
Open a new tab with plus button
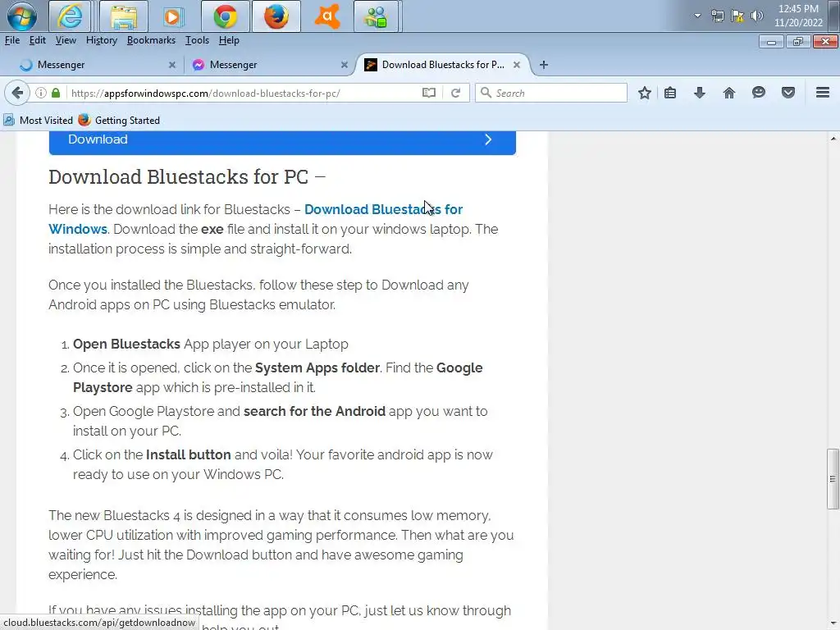click(x=544, y=65)
